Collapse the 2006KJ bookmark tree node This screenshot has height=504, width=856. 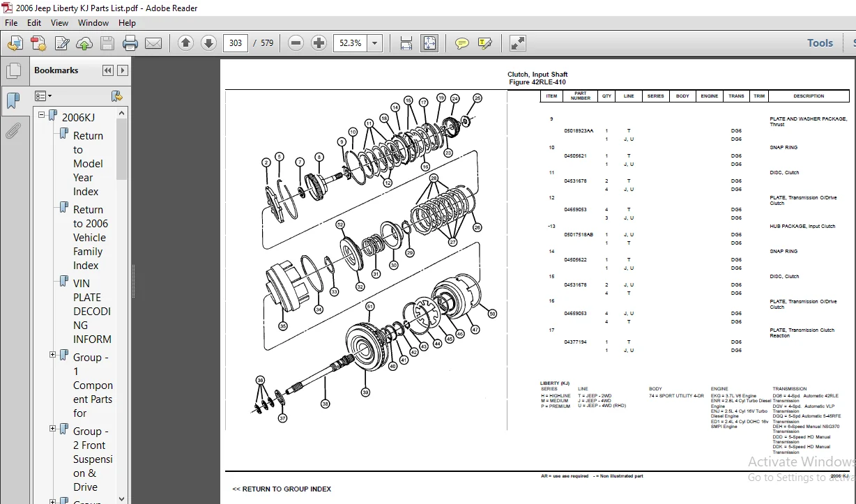41,115
